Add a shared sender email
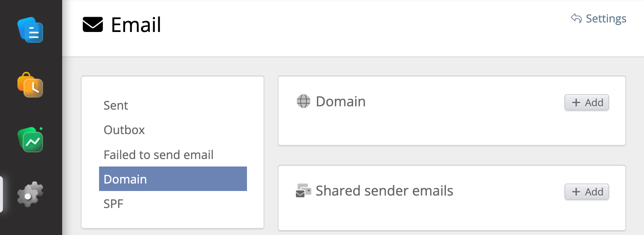This screenshot has width=644, height=235. (586, 192)
